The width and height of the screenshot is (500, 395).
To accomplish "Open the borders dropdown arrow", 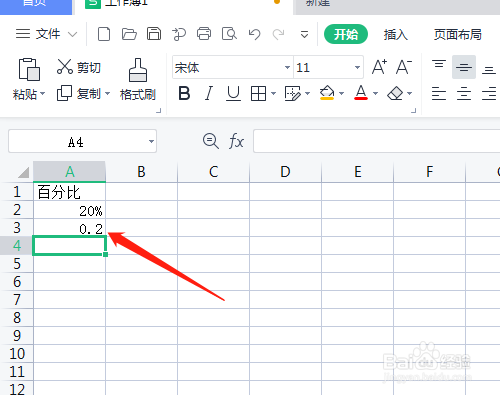I will pos(273,93).
